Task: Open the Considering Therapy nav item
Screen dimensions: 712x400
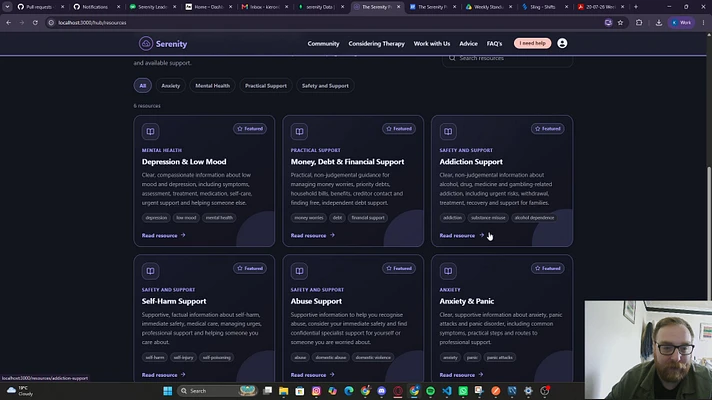Action: (x=376, y=44)
